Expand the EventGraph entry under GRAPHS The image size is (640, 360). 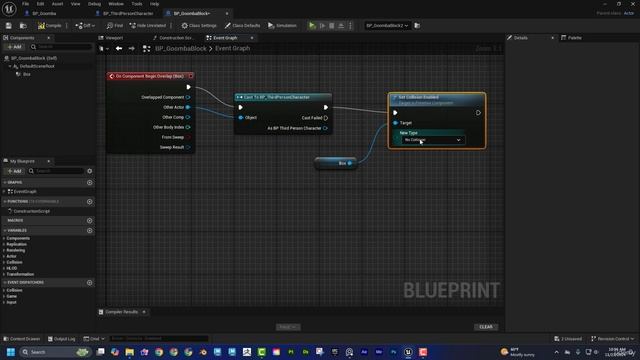point(4,191)
